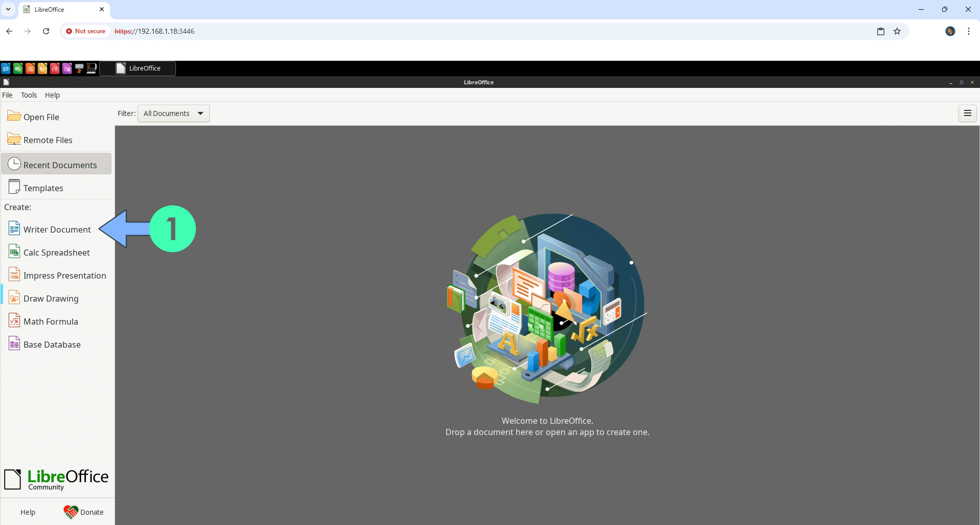Open the File menu

coord(7,95)
